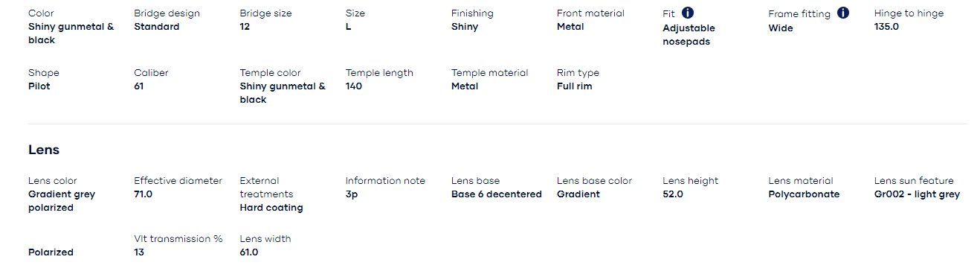Select the Bridge design Standard value
Screen dimensions: 980x274
tap(156, 27)
